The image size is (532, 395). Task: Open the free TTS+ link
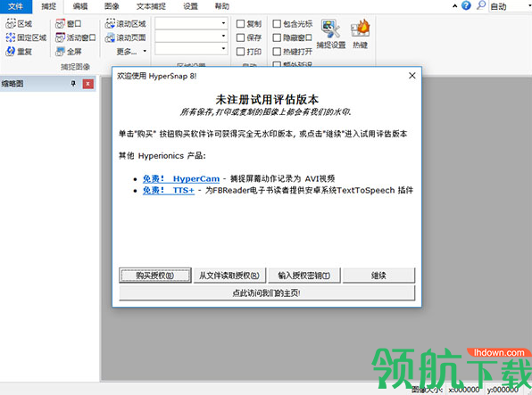pyautogui.click(x=169, y=190)
